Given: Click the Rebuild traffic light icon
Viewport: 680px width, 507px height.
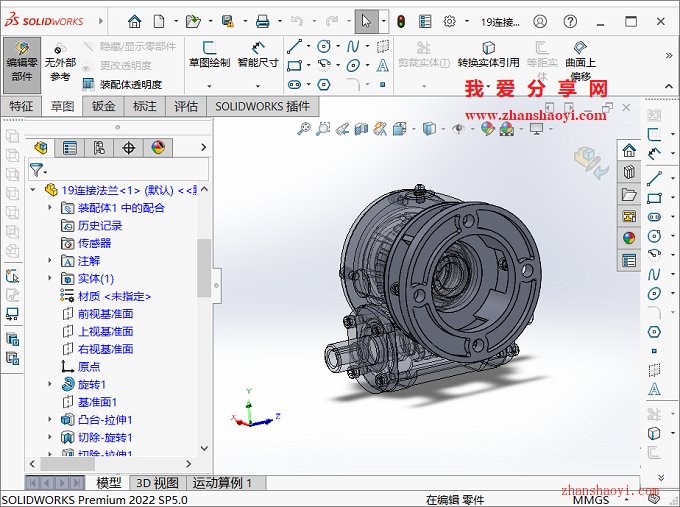Looking at the screenshot, I should click(x=401, y=21).
